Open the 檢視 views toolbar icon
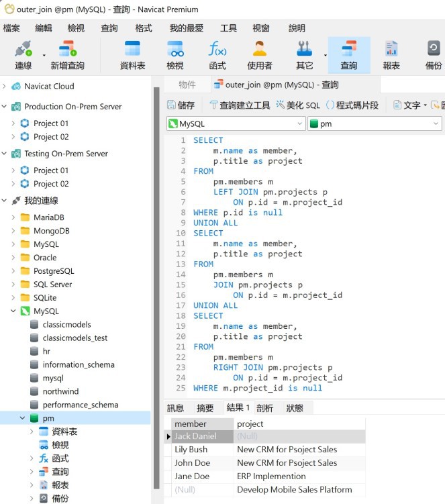 [x=175, y=54]
